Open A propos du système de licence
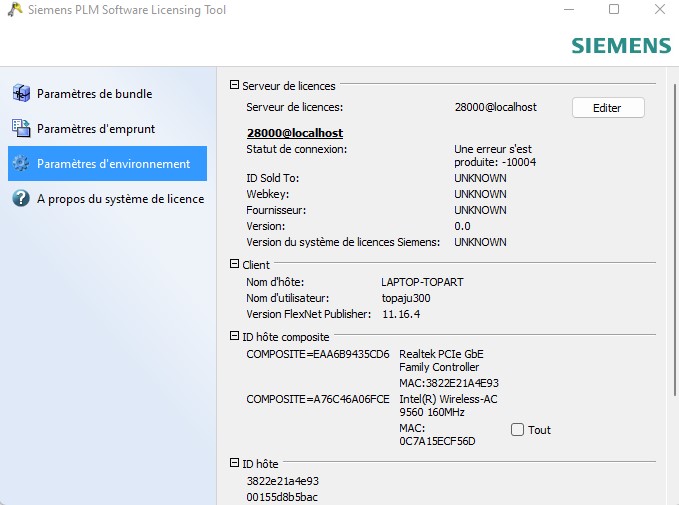This screenshot has width=679, height=505. [107, 199]
